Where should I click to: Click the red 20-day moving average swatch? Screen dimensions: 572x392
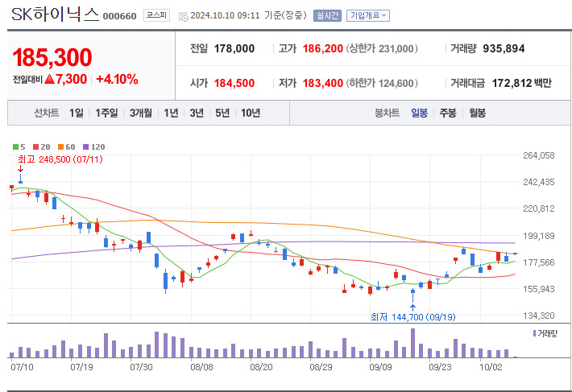point(35,147)
